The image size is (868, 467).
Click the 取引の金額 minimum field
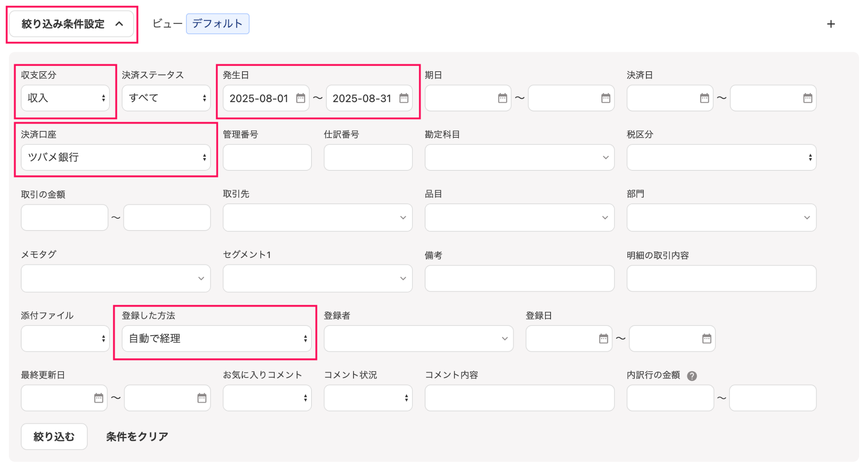pos(64,217)
